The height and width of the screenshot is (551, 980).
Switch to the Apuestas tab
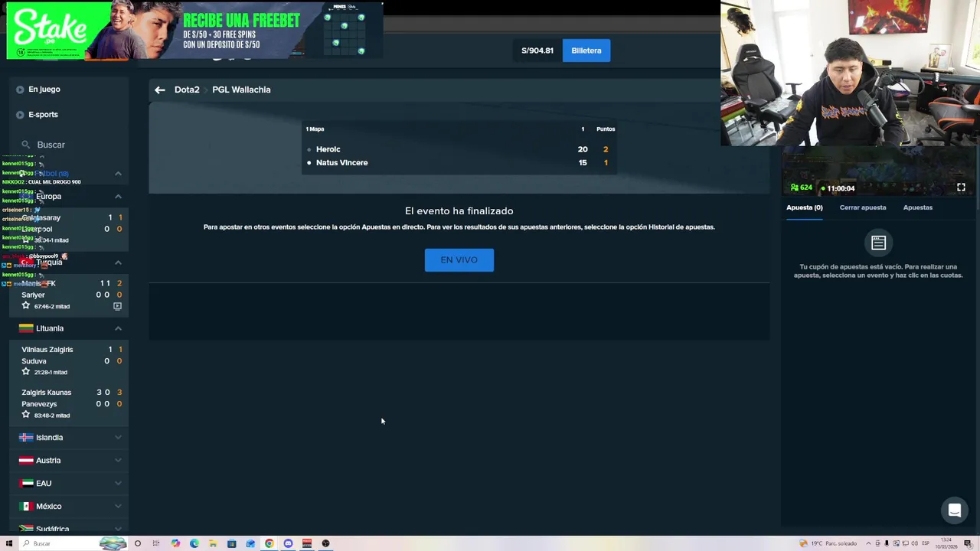[917, 207]
